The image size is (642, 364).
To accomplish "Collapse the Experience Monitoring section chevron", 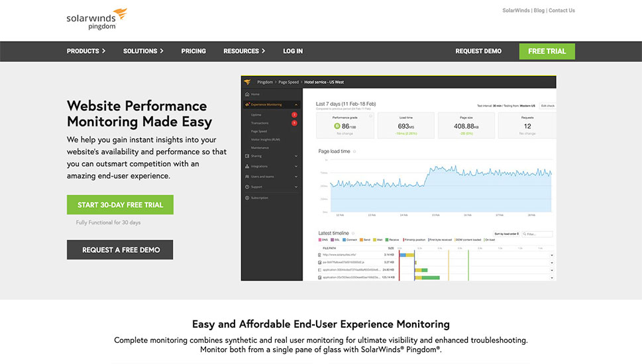I will coord(296,105).
